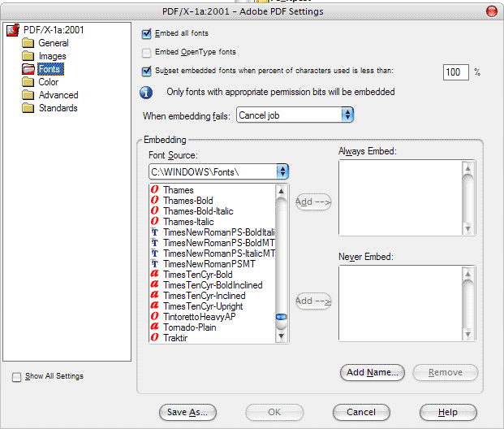Screen dimensions: 504x429
Task: Open When embedding fails dropdown
Action: pos(295,115)
